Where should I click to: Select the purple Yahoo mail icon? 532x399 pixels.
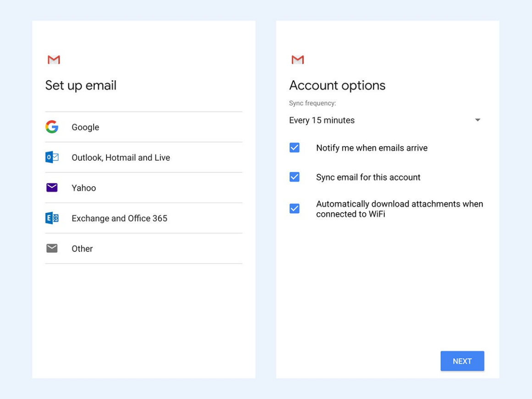52,188
